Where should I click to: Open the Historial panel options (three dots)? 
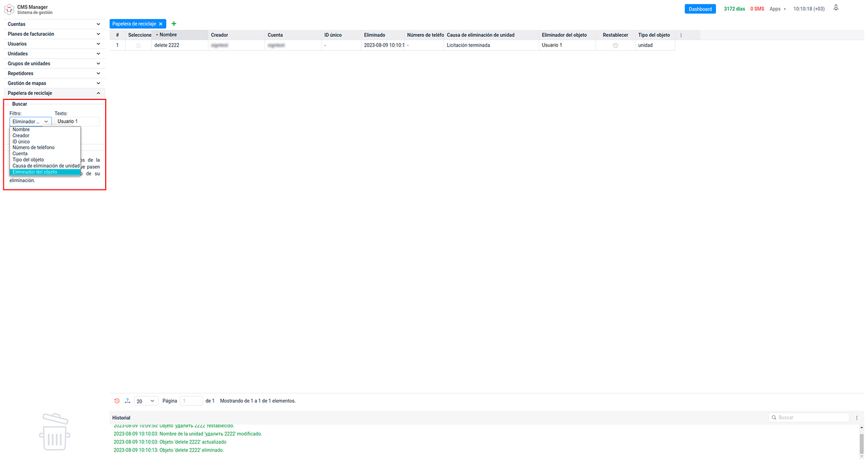857,418
